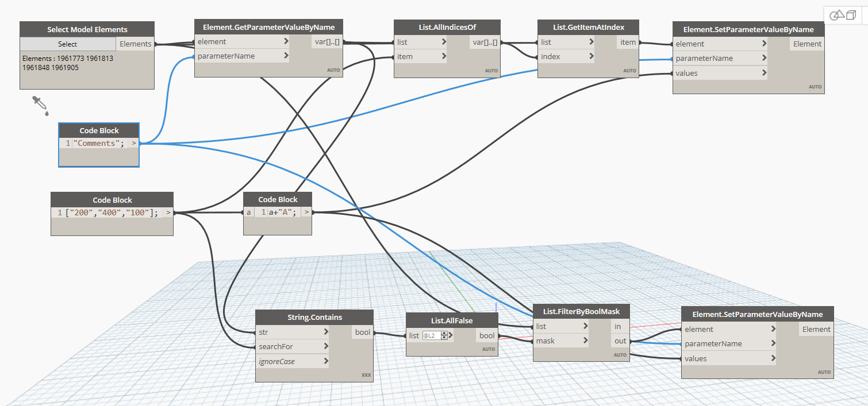The height and width of the screenshot is (406, 868).
Task: Click AUTO lacing on lower Element.SetParameterValueByName
Action: pos(824,372)
